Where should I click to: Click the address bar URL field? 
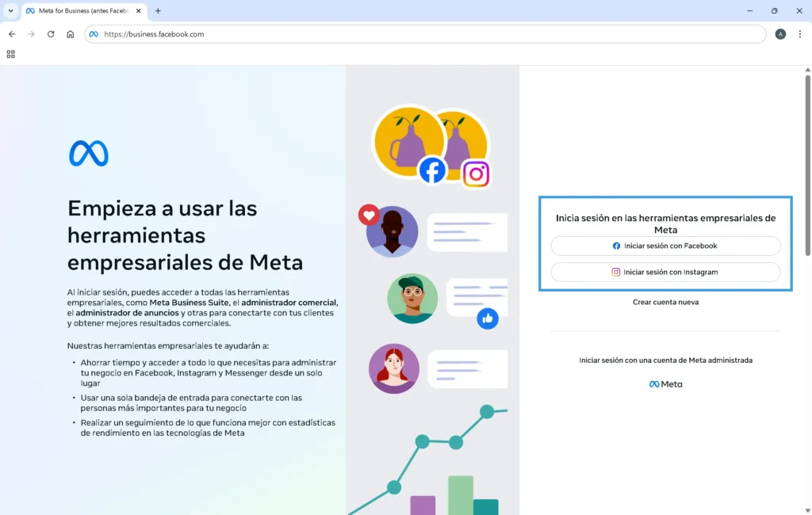[x=425, y=34]
